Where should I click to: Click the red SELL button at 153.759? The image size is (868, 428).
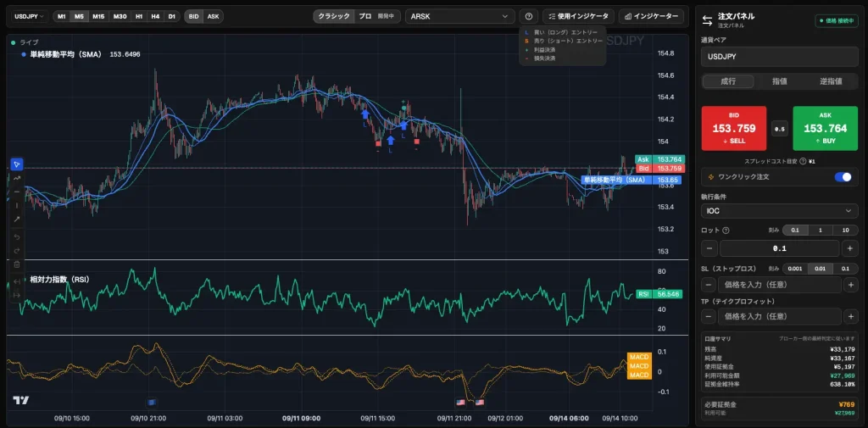pyautogui.click(x=733, y=129)
